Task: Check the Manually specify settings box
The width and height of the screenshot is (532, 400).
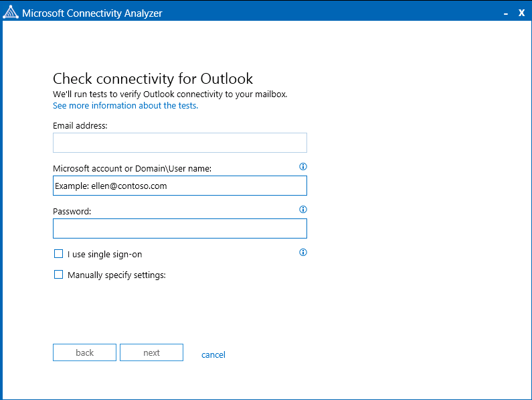Action: coord(58,275)
